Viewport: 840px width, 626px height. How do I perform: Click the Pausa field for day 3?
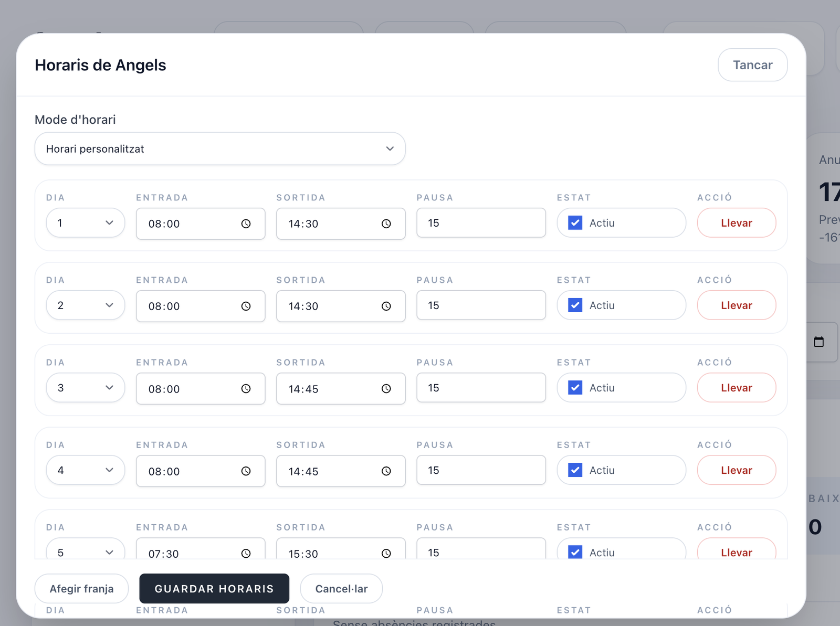click(481, 388)
